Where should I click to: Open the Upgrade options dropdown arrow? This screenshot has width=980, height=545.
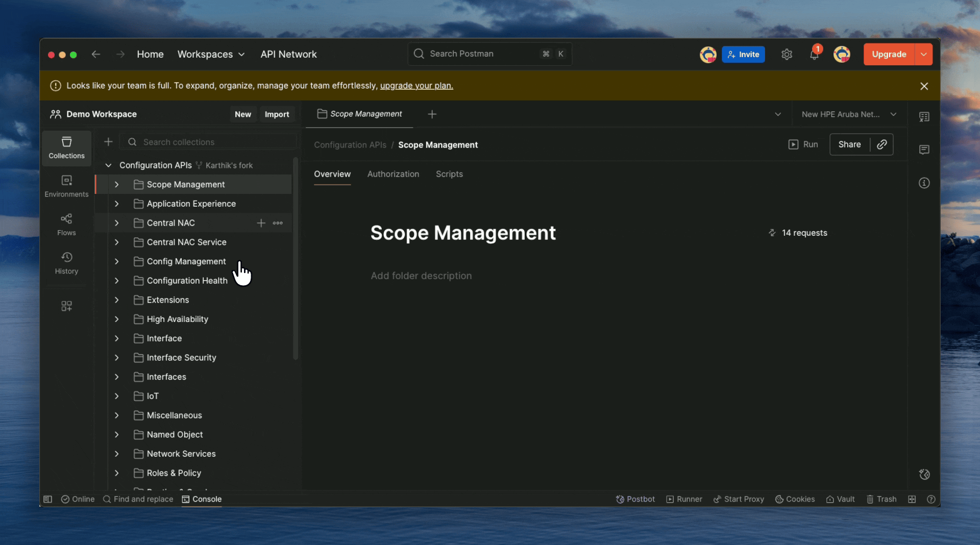924,54
